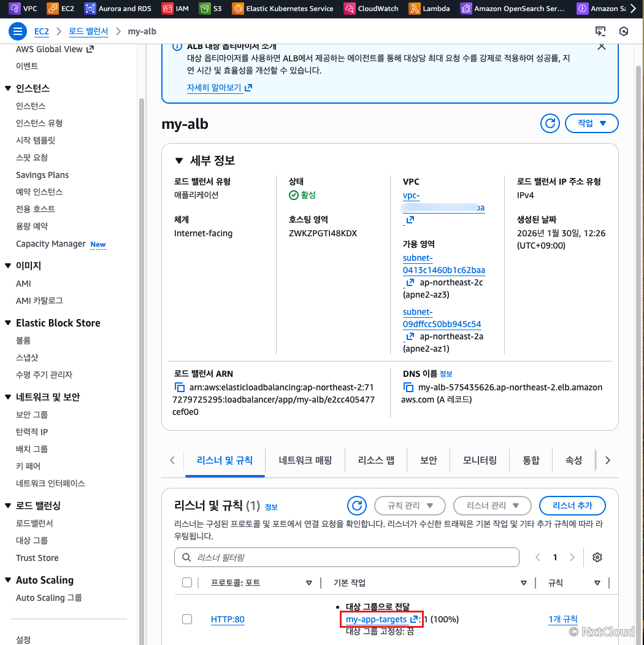Refresh the listeners and rules list

[357, 506]
